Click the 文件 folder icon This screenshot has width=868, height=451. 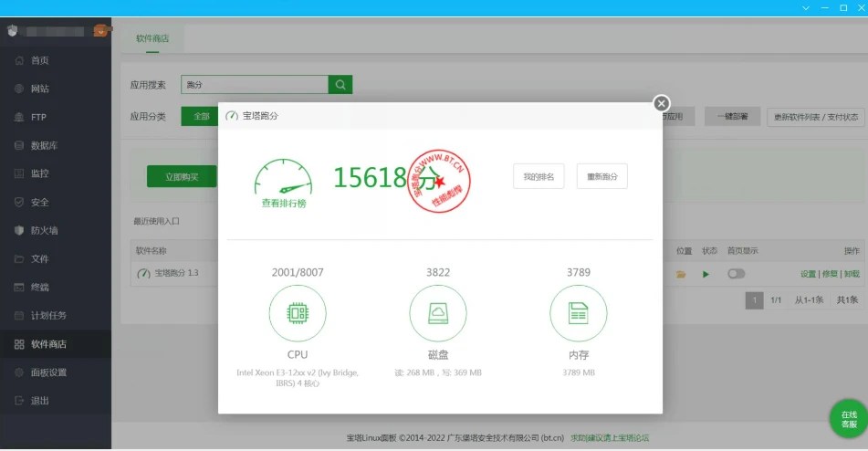coord(19,259)
